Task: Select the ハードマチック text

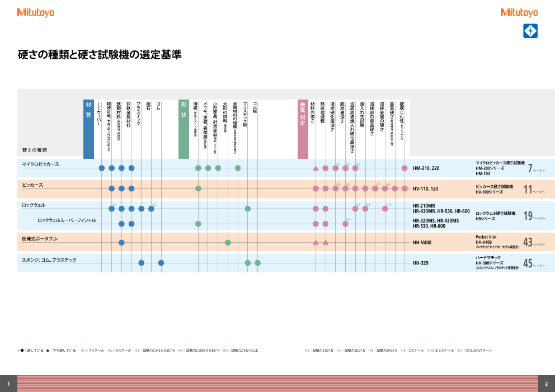Action: point(488,258)
